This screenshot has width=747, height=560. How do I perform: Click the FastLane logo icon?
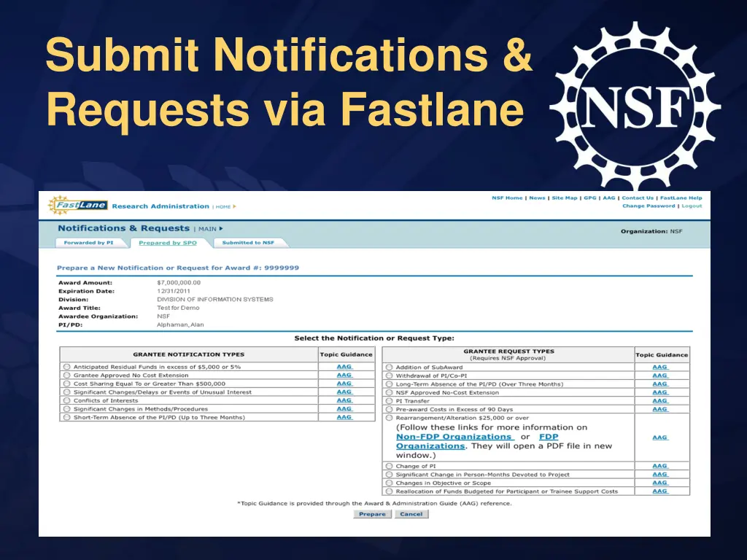(x=77, y=205)
